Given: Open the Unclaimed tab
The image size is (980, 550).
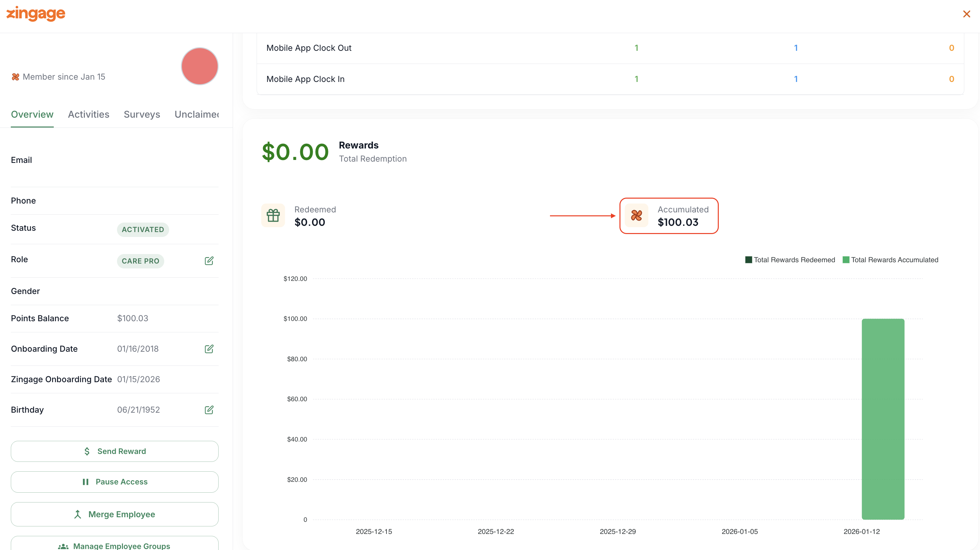Looking at the screenshot, I should [197, 114].
